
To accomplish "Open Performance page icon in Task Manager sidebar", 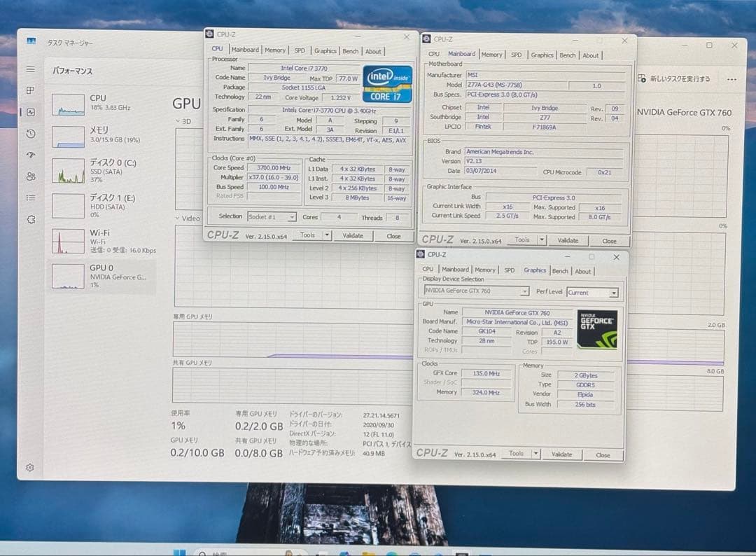I will pos(31,112).
